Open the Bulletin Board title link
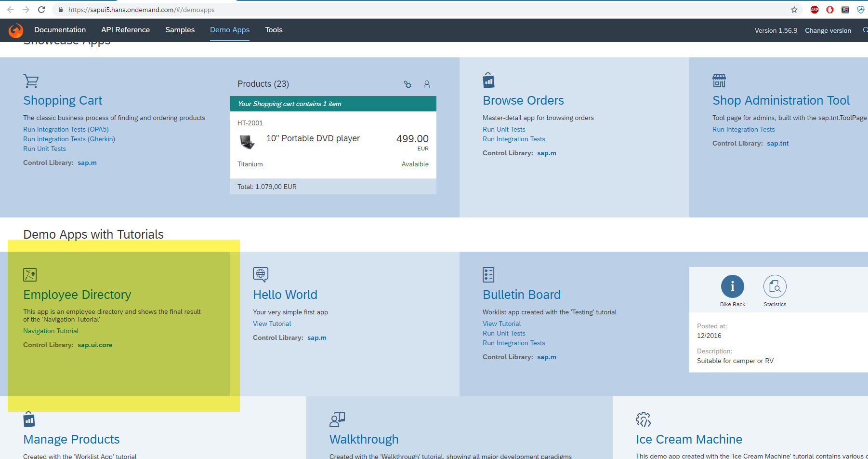The width and height of the screenshot is (868, 459). [522, 295]
